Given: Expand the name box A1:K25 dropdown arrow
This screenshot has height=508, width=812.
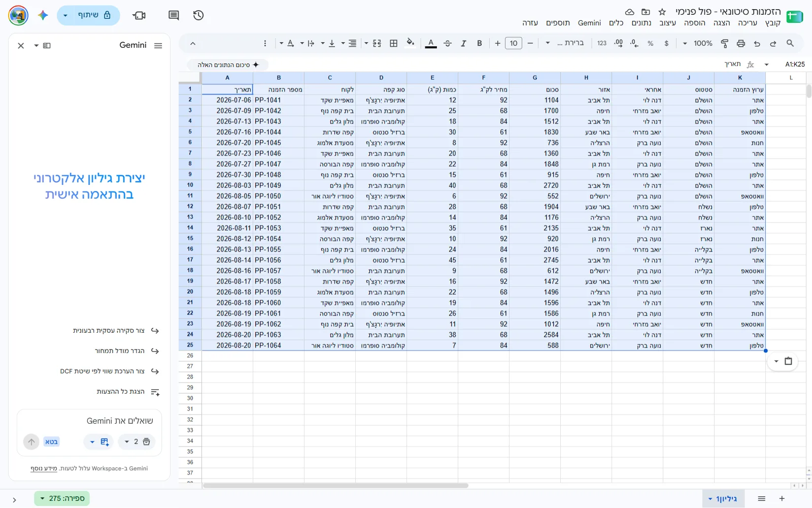Looking at the screenshot, I should coord(766,65).
